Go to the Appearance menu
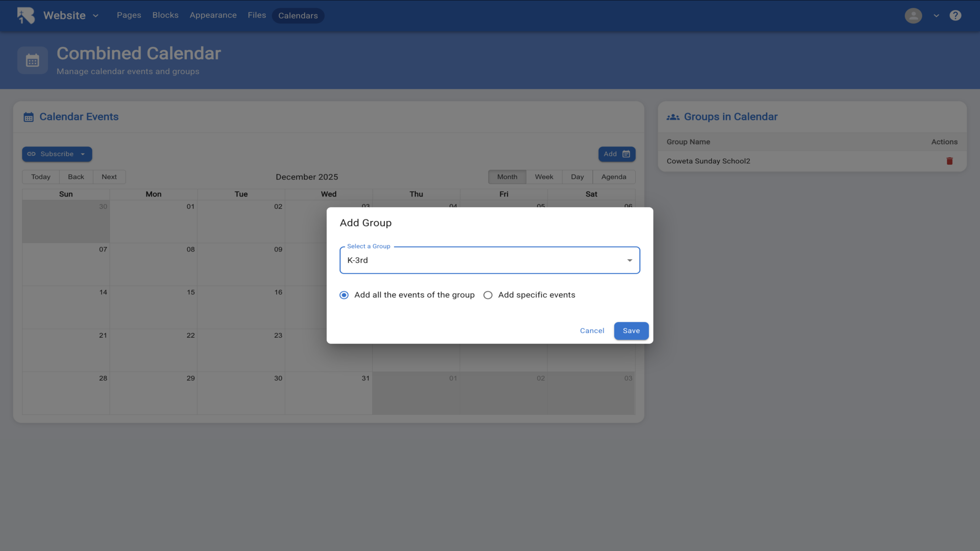The image size is (980, 551). click(213, 15)
